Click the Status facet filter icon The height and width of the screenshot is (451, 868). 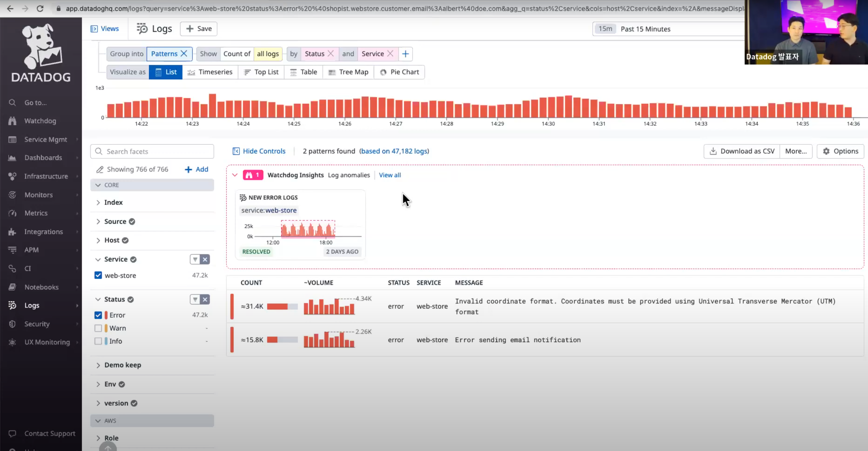[x=195, y=299]
